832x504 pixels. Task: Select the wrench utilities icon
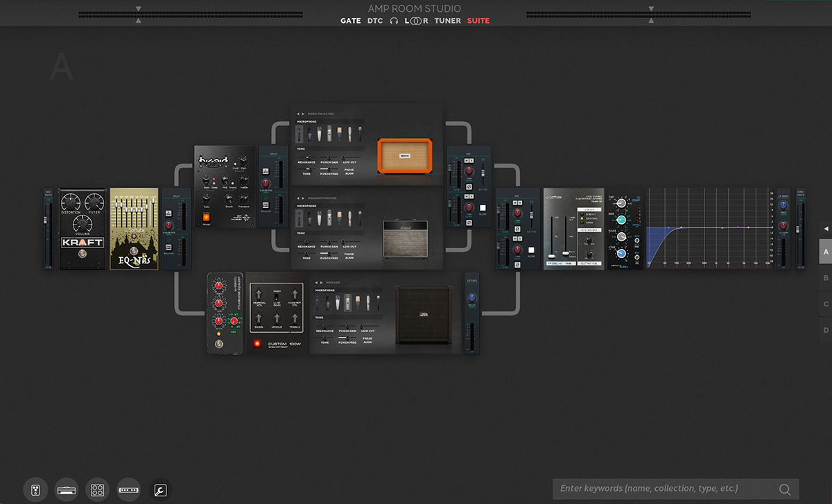pos(160,490)
